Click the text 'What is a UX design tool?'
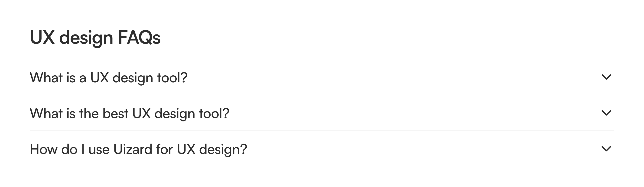The height and width of the screenshot is (187, 644). click(x=108, y=78)
